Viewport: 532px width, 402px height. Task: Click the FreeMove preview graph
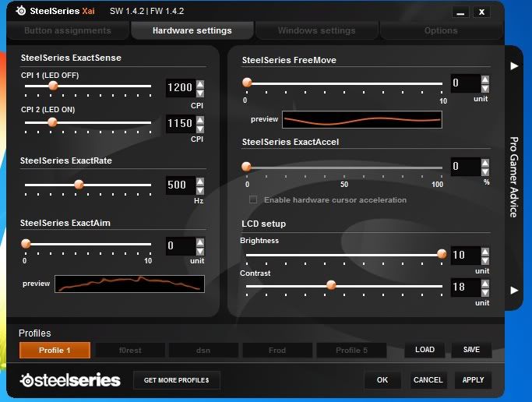(x=362, y=120)
